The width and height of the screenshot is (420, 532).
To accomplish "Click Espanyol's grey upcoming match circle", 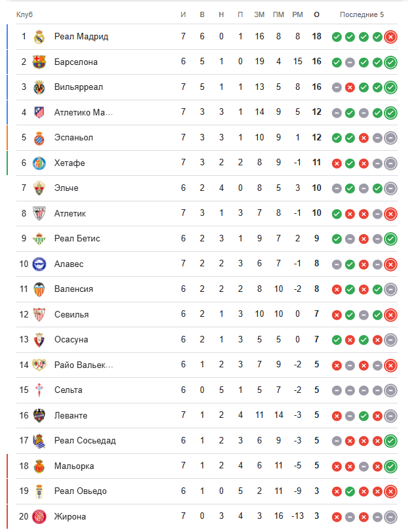I will pos(390,138).
